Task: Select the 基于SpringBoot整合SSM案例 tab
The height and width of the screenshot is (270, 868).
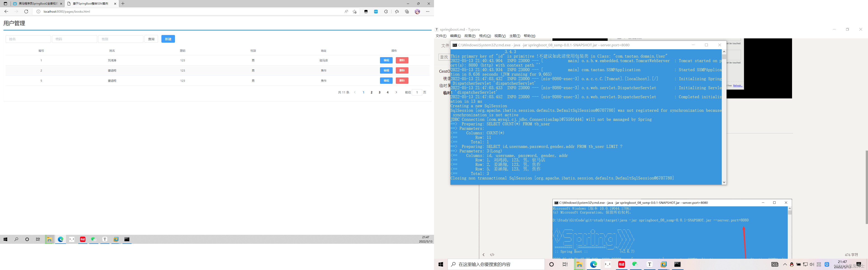Action: [x=92, y=4]
